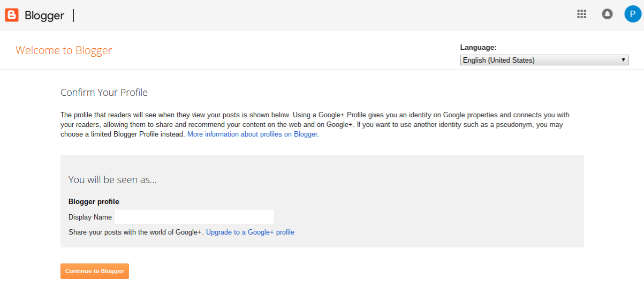Click the 'Blogger' wordmark text in header
Viewport: 644px width, 294px height.
pos(44,16)
